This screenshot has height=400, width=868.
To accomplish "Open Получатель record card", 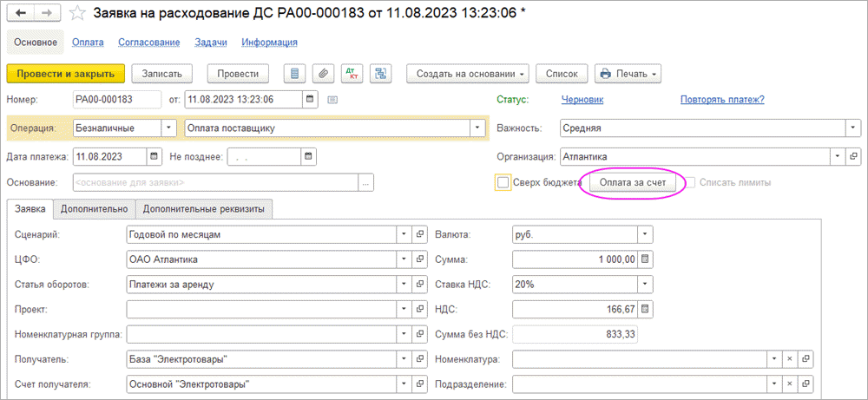I will click(421, 359).
